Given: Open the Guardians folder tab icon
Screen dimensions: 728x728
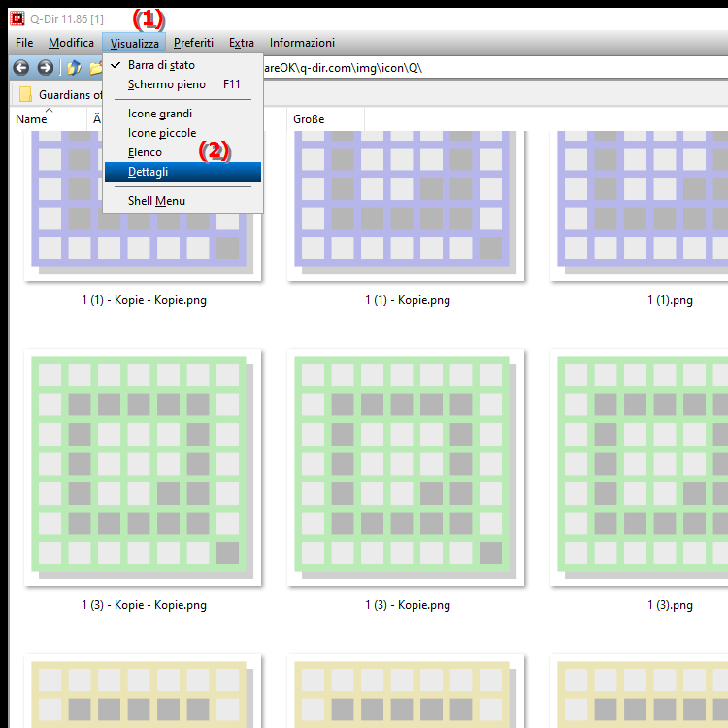Looking at the screenshot, I should pyautogui.click(x=25, y=94).
